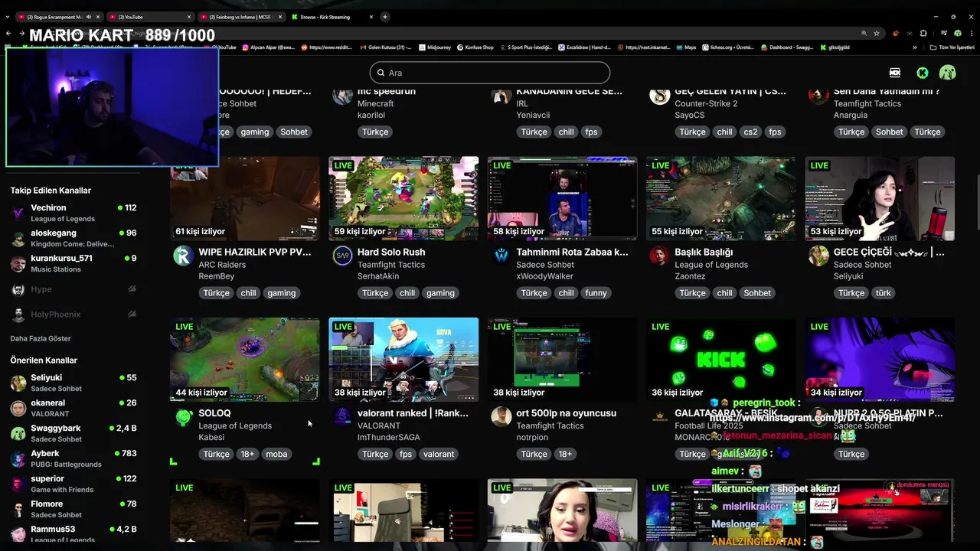This screenshot has width=980, height=551.
Task: Expand Daha Fazla Göster in sidebar
Action: (41, 338)
